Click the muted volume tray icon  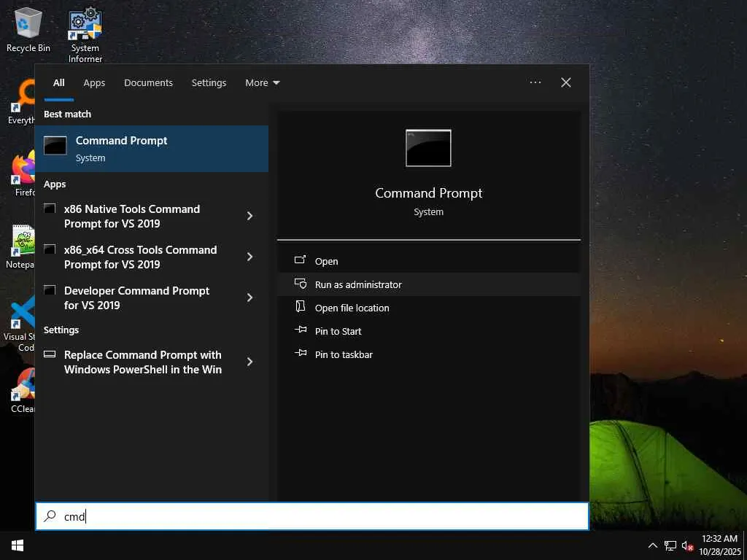point(687,545)
